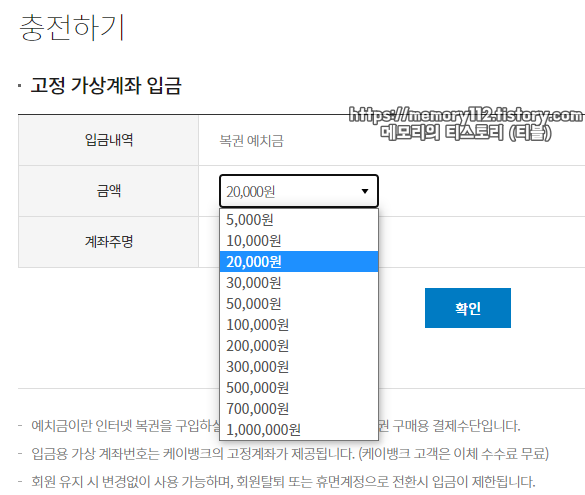Open the 금액 amount dropdown showing 20,000원
The height and width of the screenshot is (495, 585).
[x=299, y=191]
